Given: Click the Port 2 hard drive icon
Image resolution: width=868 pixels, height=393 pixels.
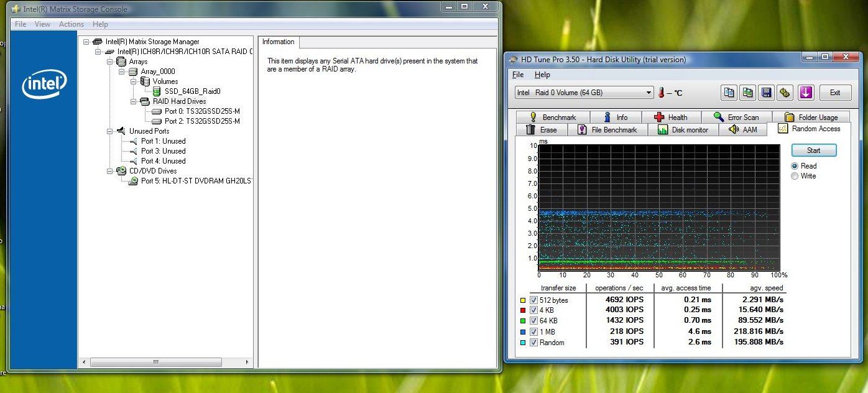Looking at the screenshot, I should 157,121.
